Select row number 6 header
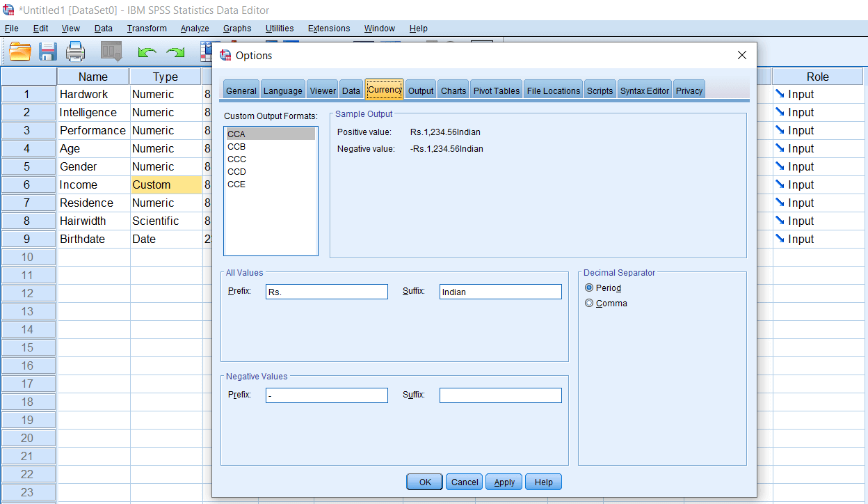This screenshot has height=504, width=868. (28, 184)
